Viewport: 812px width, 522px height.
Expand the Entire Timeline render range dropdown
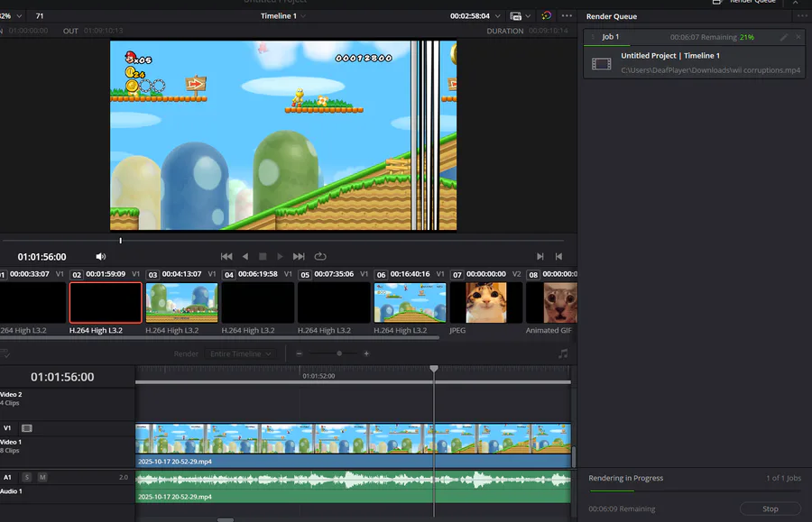click(x=240, y=354)
